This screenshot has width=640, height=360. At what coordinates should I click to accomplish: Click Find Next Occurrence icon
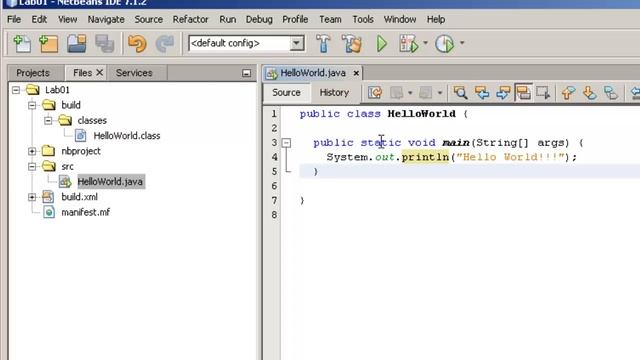click(x=503, y=93)
